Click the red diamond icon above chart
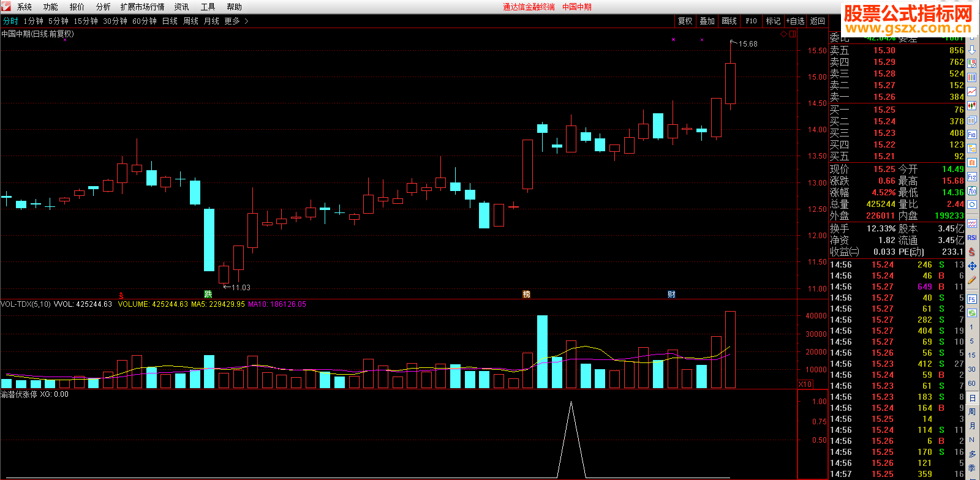 [x=783, y=34]
